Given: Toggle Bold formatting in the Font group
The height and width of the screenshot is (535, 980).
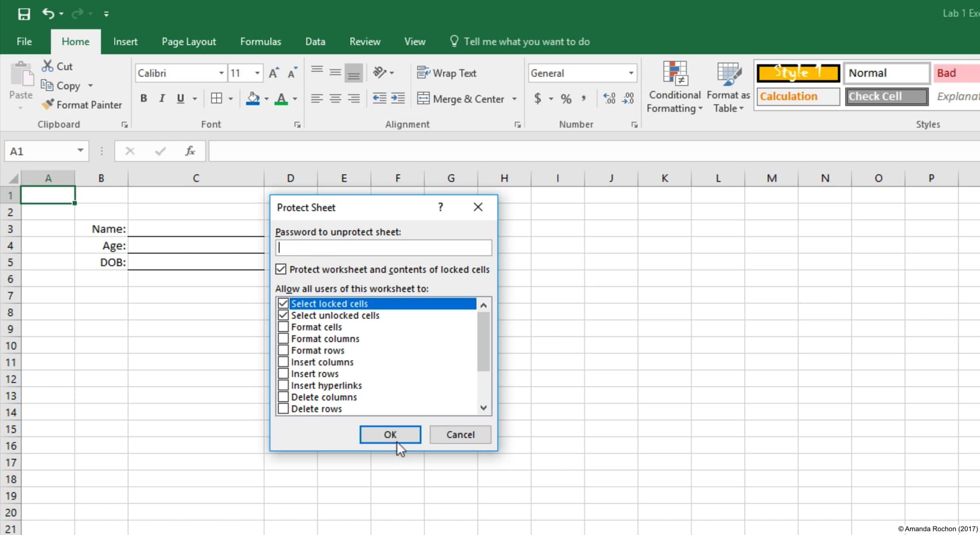Looking at the screenshot, I should pos(143,98).
